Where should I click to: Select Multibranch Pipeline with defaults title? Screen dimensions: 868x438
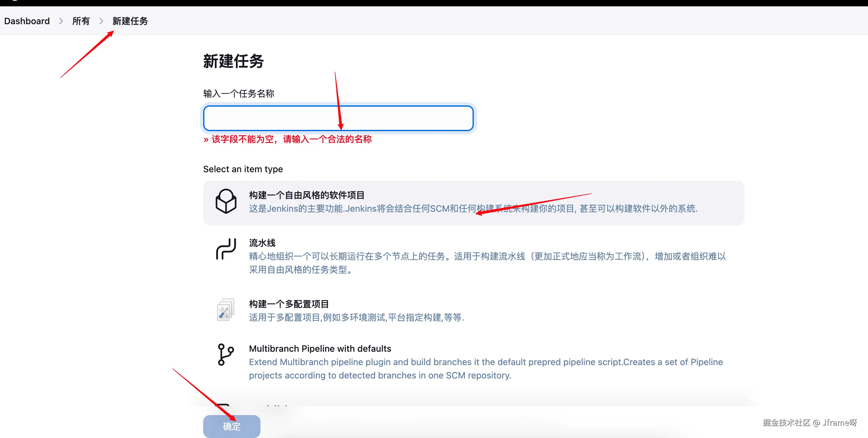(320, 348)
